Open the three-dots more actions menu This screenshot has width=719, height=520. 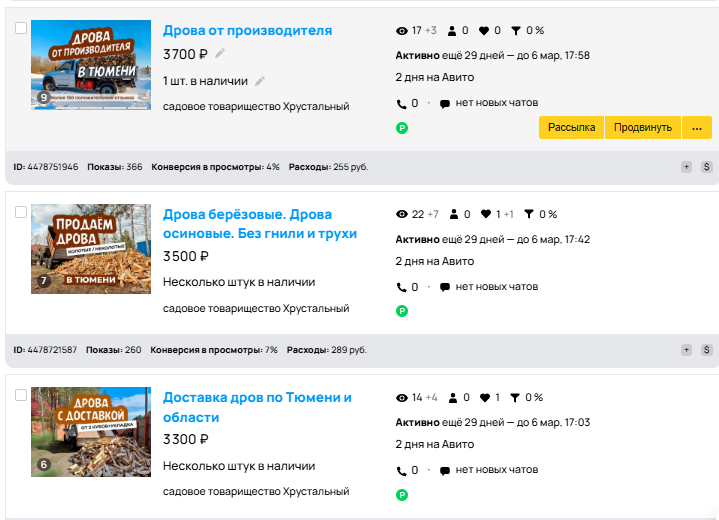(697, 127)
